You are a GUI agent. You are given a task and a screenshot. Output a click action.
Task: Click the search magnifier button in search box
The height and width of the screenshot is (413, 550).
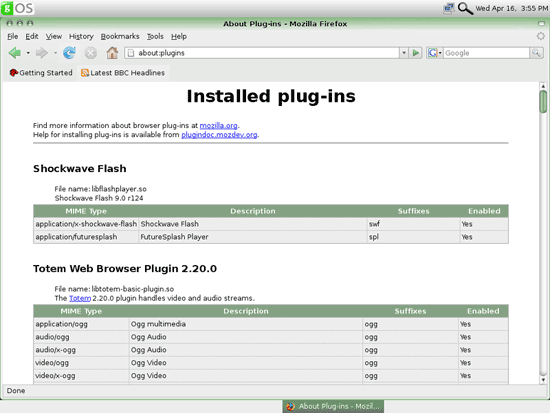[536, 53]
